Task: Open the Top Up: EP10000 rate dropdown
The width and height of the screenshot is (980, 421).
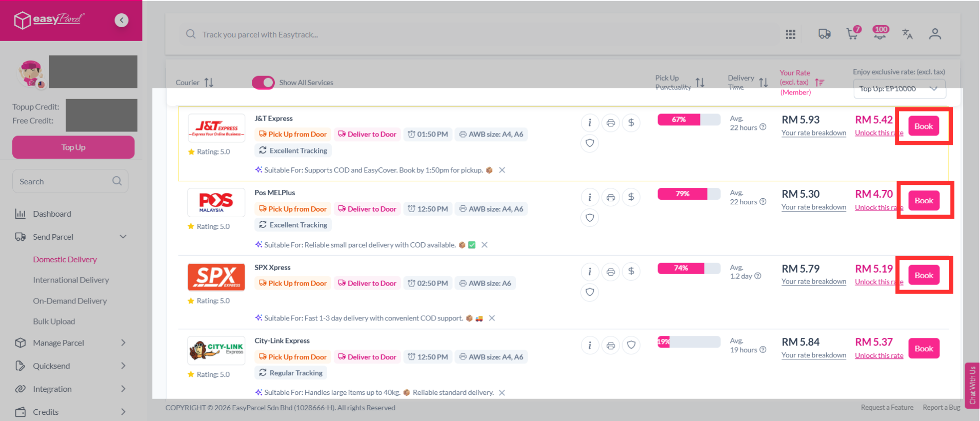Action: coord(899,89)
